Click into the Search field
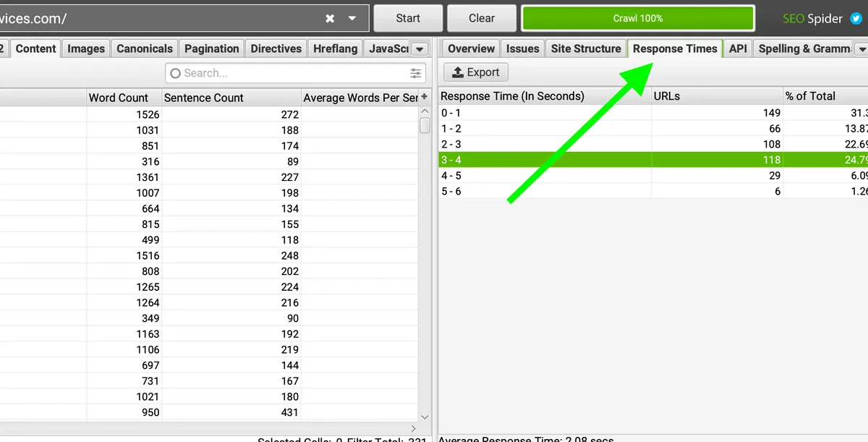The image size is (868, 442). click(295, 73)
